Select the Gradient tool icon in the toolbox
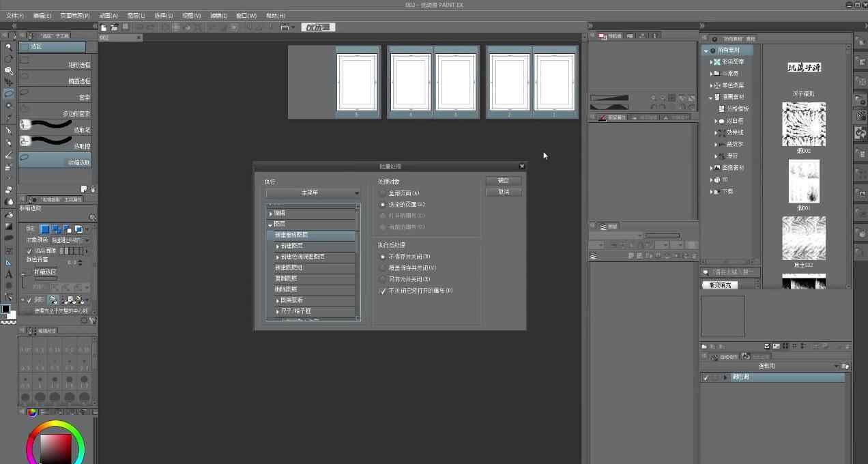The height and width of the screenshot is (464, 868). pos(9,226)
